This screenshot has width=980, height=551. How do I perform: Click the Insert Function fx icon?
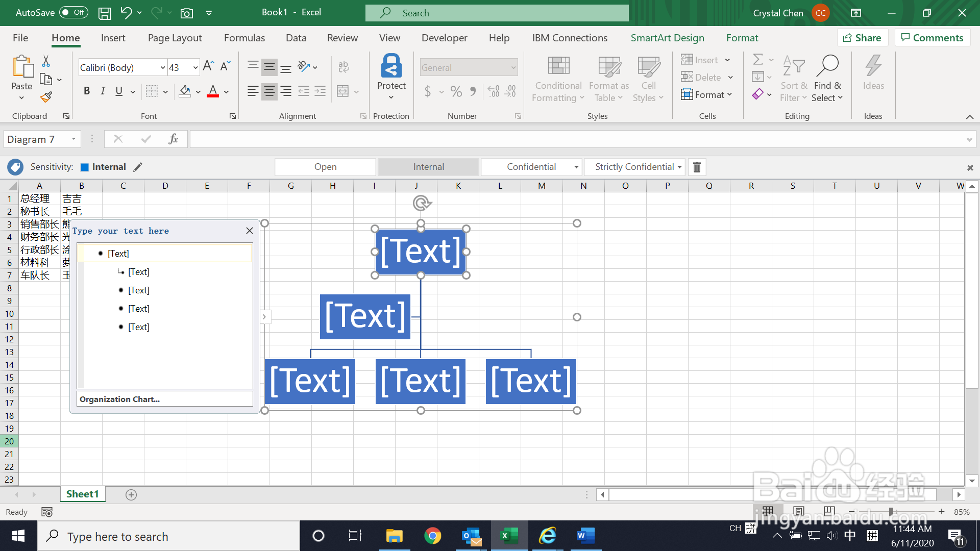[x=173, y=139]
